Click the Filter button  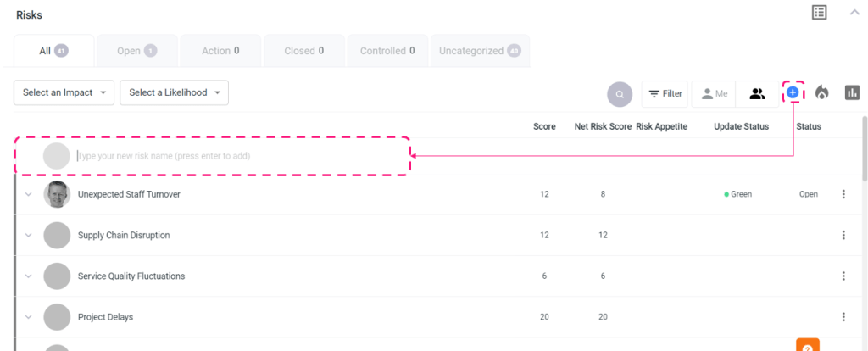pyautogui.click(x=665, y=94)
